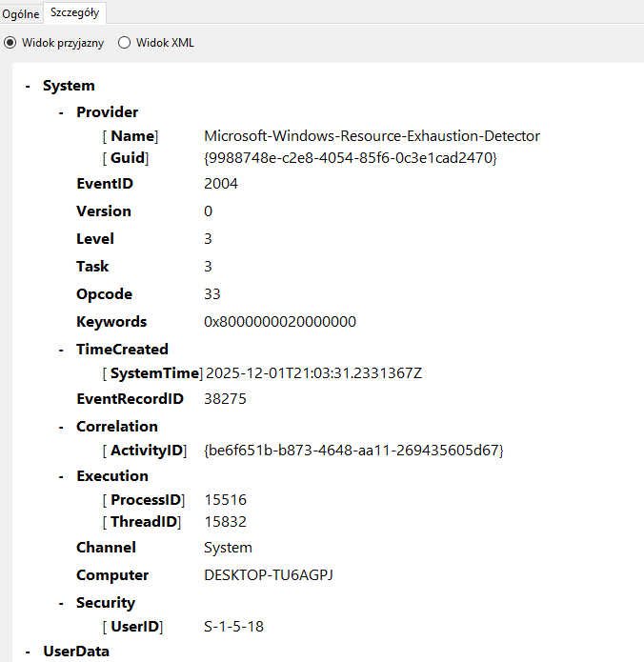Click the EventID value 2004
The height and width of the screenshot is (662, 644).
221,184
